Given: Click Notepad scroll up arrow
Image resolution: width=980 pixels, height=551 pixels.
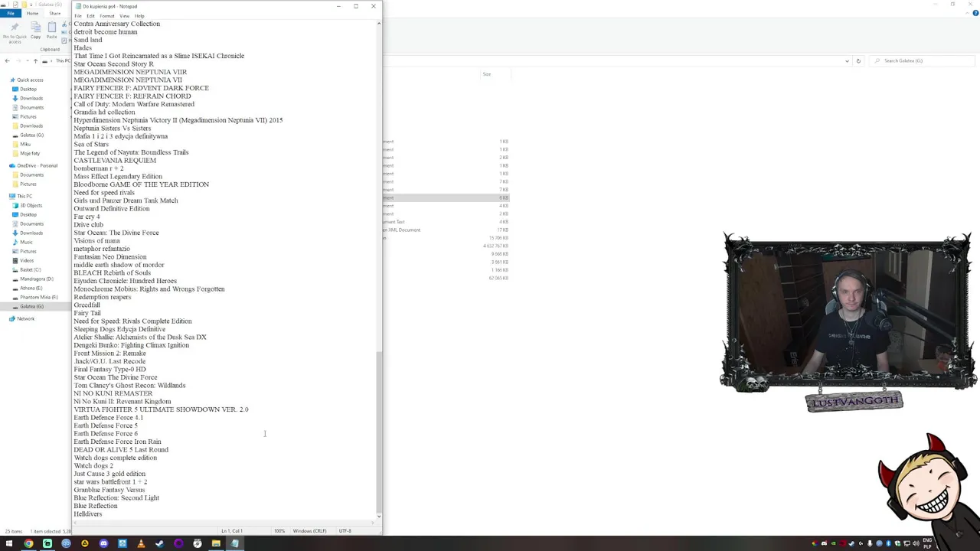Looking at the screenshot, I should tap(379, 24).
